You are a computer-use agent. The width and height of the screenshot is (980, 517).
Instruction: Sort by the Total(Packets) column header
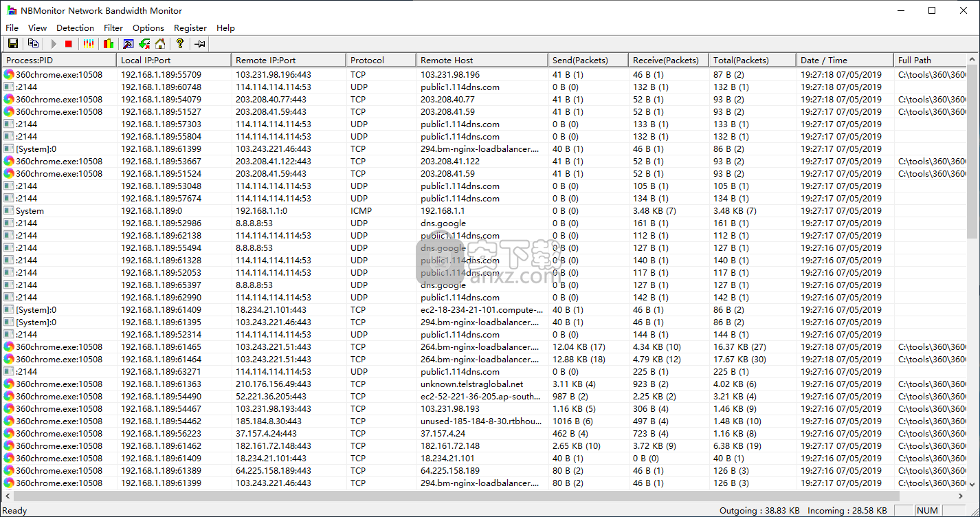pyautogui.click(x=752, y=60)
